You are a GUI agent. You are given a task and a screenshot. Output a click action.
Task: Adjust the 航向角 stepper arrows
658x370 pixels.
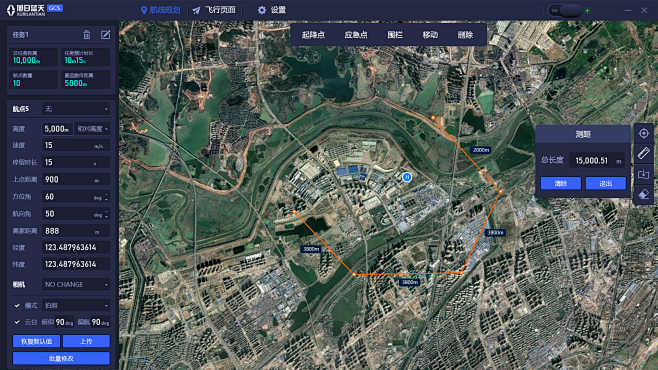[107, 214]
